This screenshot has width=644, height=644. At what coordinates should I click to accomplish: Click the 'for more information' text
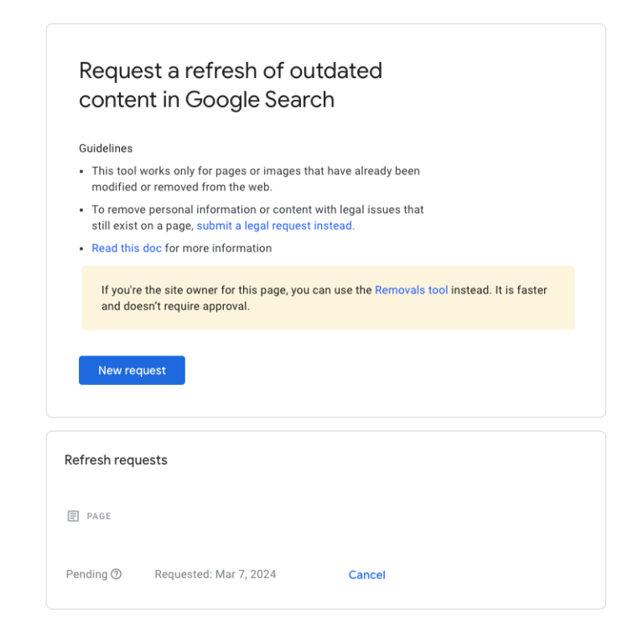(218, 248)
